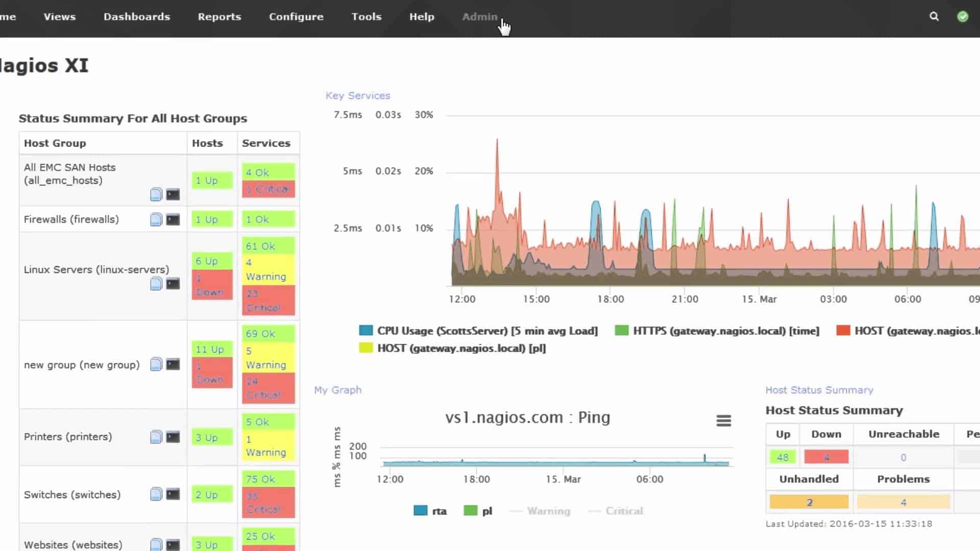Toggle red HOST (gateway.nagios) legend series
Image resolution: width=980 pixels, height=551 pixels.
point(908,331)
